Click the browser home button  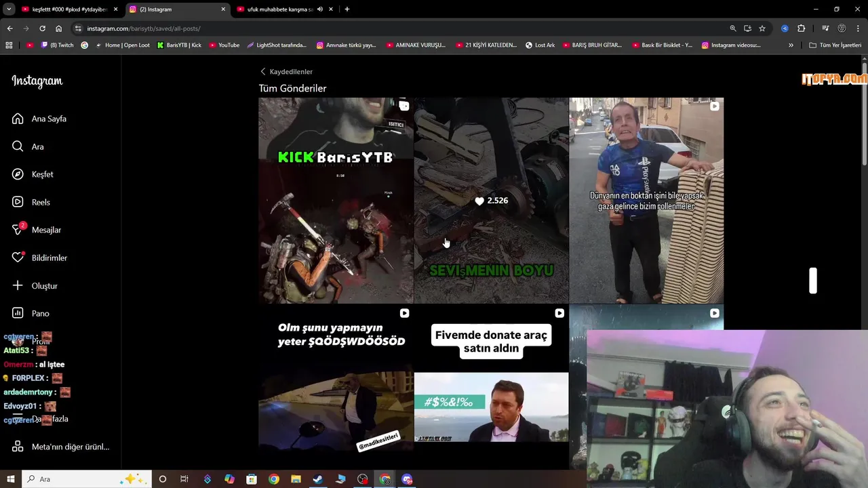[x=58, y=28]
